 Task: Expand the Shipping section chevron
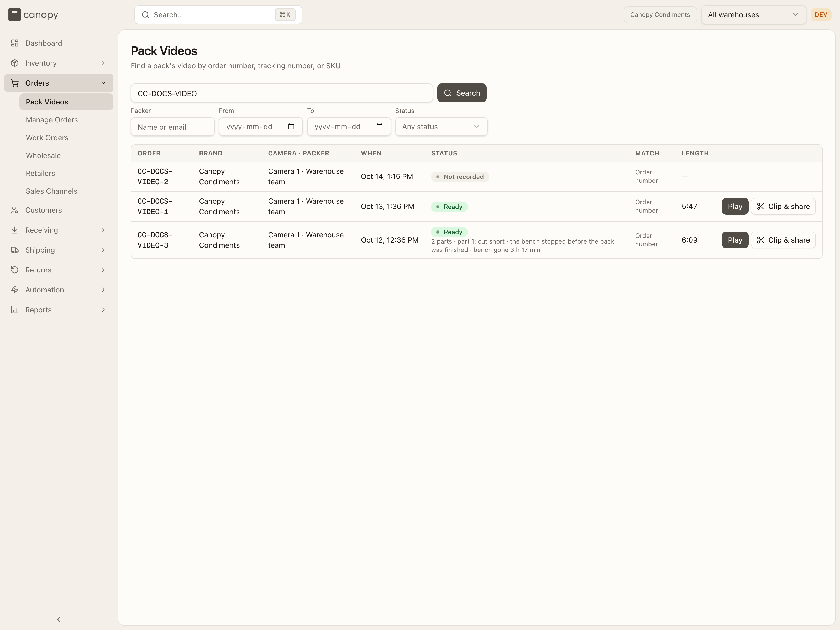click(103, 250)
